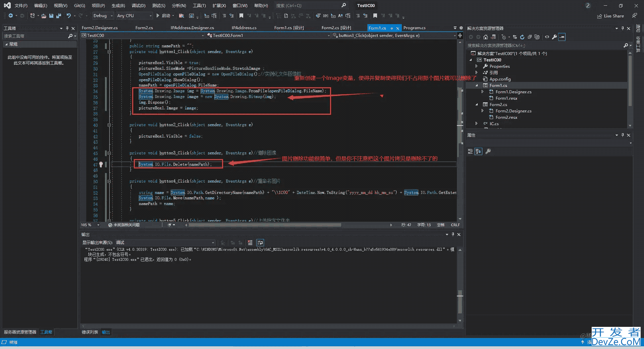This screenshot has width=644, height=349.
Task: Open the button3_Click member dropdown
Action: 394,36
